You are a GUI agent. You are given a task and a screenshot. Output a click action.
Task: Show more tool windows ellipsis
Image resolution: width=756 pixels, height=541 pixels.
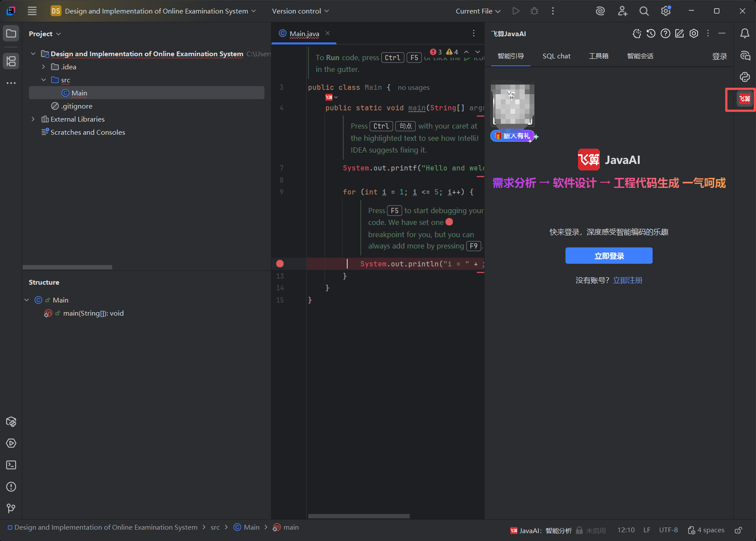tap(11, 83)
